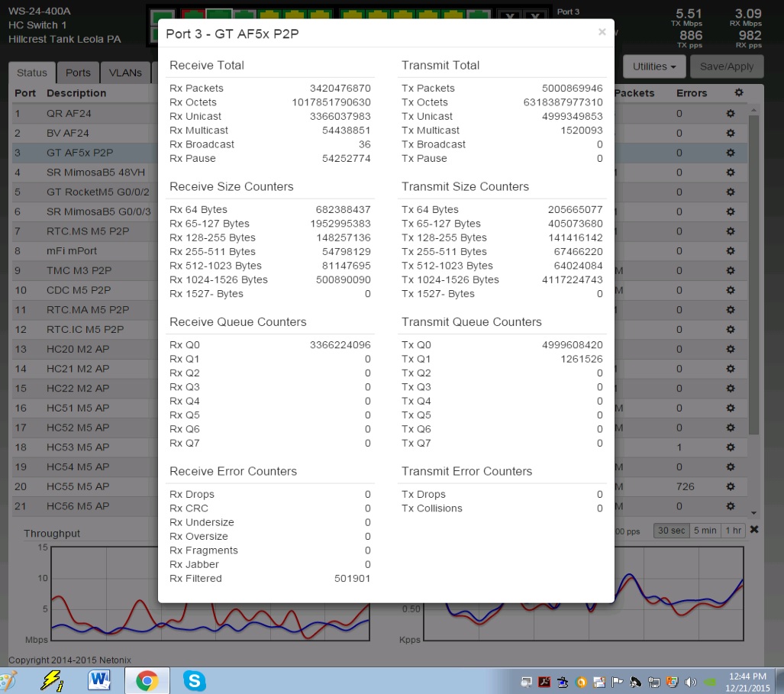Switch to the Ports tab

pyautogui.click(x=78, y=73)
